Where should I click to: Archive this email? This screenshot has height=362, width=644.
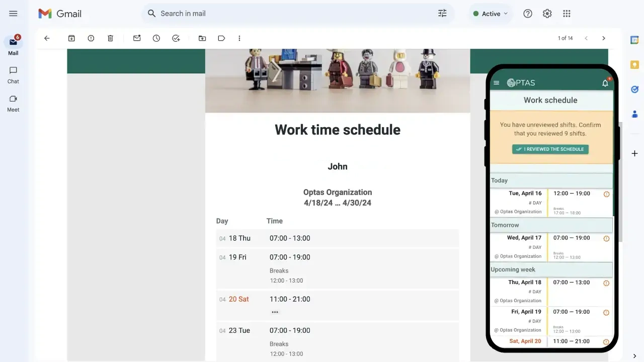(71, 38)
